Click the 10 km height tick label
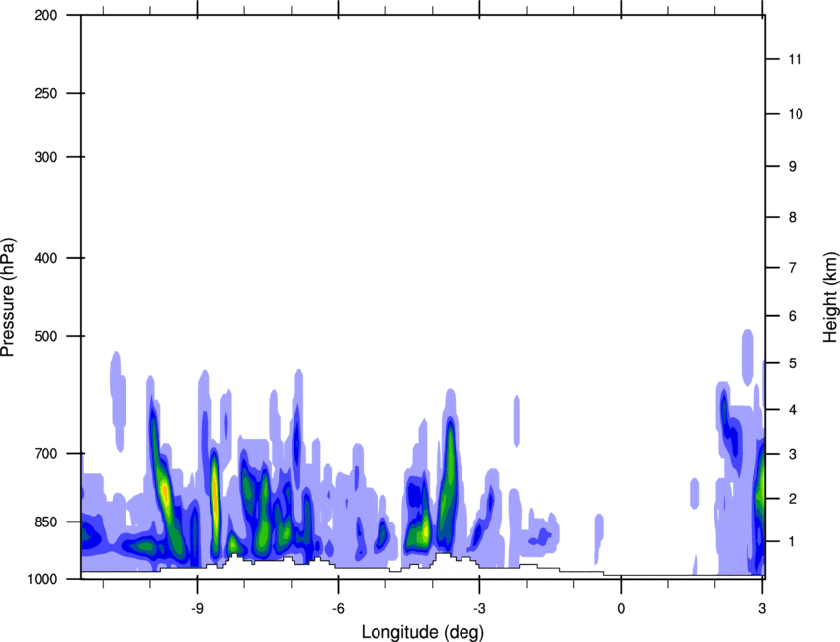840x642 pixels. pos(796,114)
